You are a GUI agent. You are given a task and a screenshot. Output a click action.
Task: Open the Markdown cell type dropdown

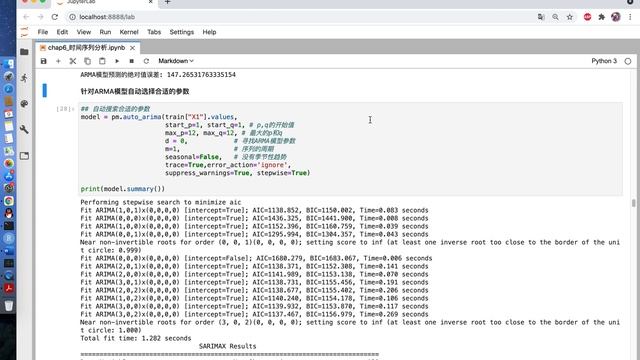(x=176, y=61)
